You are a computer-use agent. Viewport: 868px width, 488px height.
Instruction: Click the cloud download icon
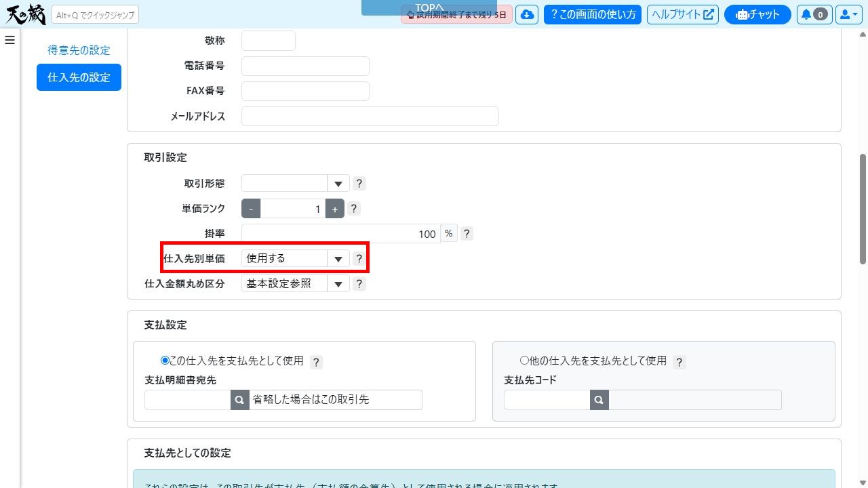[x=527, y=14]
